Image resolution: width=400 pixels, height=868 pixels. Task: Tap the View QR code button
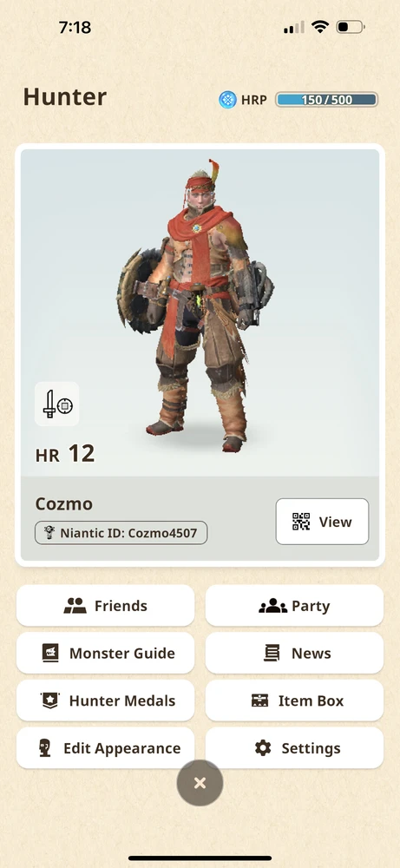322,522
